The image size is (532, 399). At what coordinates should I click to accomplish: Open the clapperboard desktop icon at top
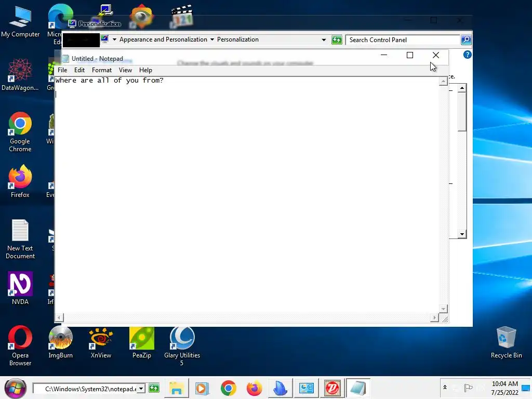click(x=182, y=16)
